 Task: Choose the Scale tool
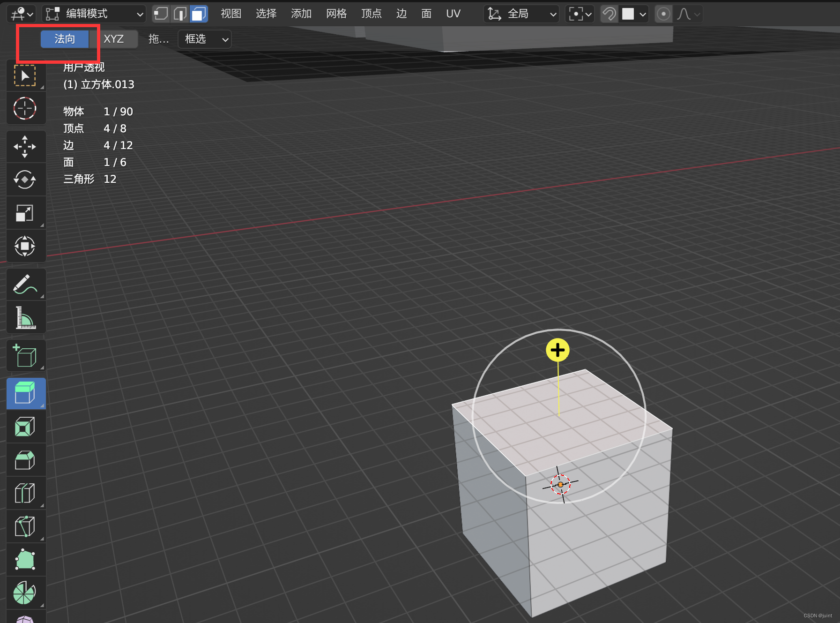click(25, 213)
